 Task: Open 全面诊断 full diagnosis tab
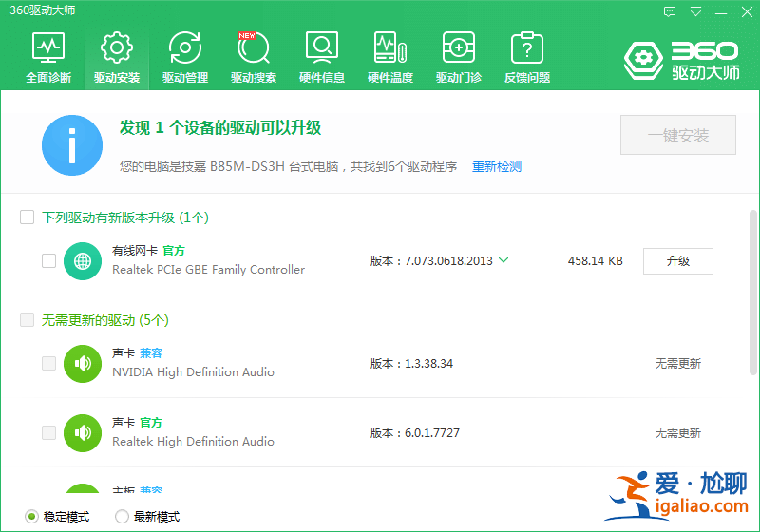(48, 57)
